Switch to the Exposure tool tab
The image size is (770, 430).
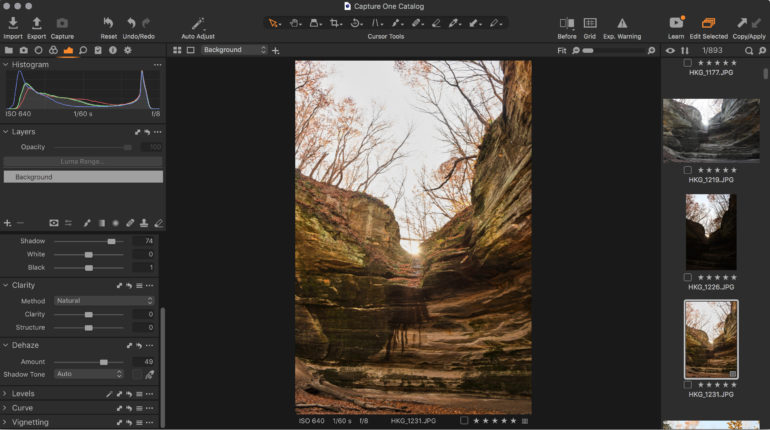68,50
